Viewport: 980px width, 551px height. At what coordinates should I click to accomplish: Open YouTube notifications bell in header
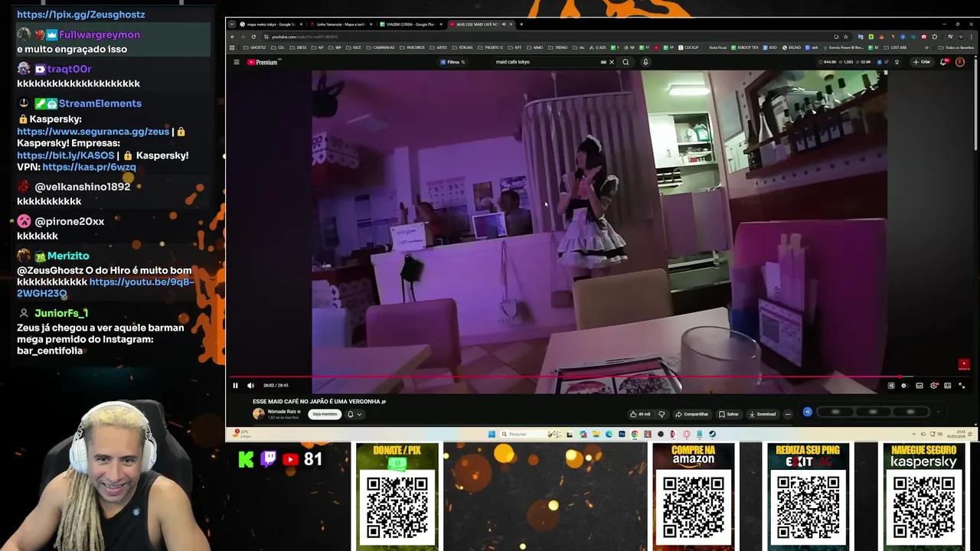point(943,62)
